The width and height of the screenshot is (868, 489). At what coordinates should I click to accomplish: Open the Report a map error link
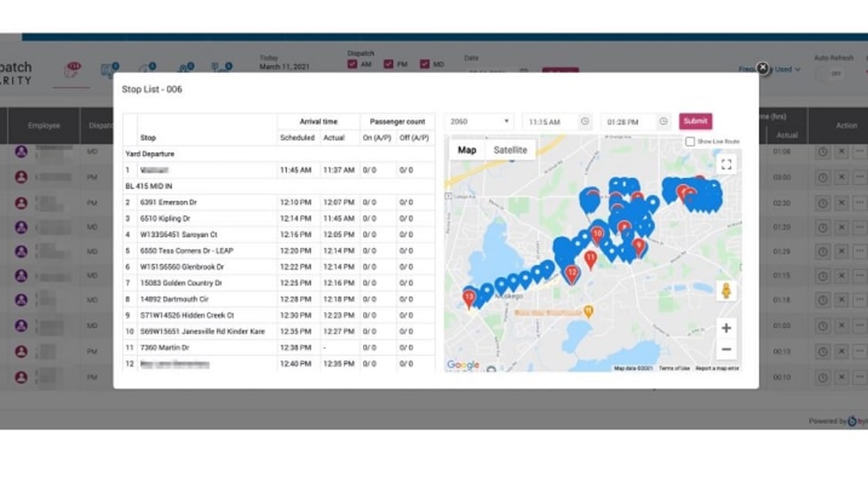point(717,368)
